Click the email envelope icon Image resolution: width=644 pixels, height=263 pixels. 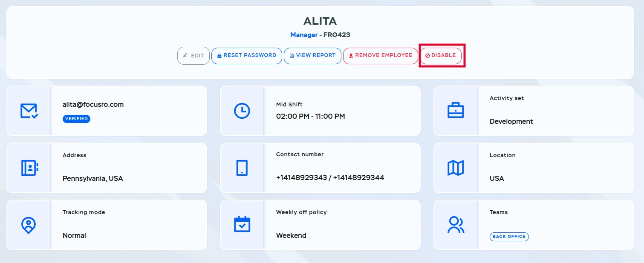(x=29, y=111)
